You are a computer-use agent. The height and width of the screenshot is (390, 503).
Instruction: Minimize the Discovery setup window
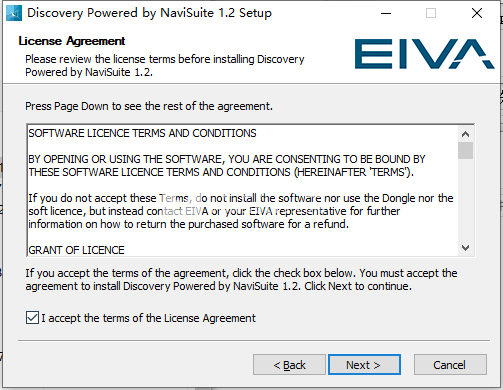click(386, 13)
